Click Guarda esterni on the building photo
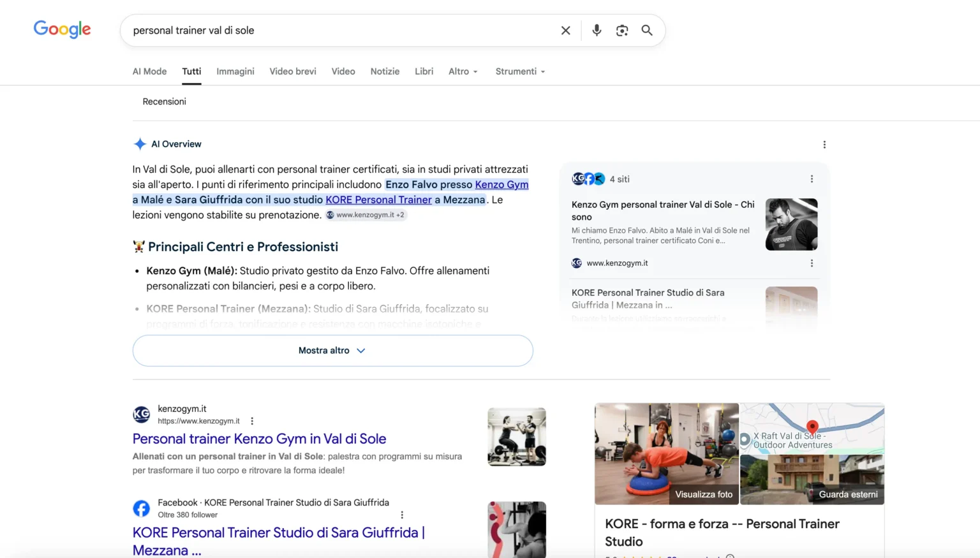The width and height of the screenshot is (980, 558). (x=848, y=494)
